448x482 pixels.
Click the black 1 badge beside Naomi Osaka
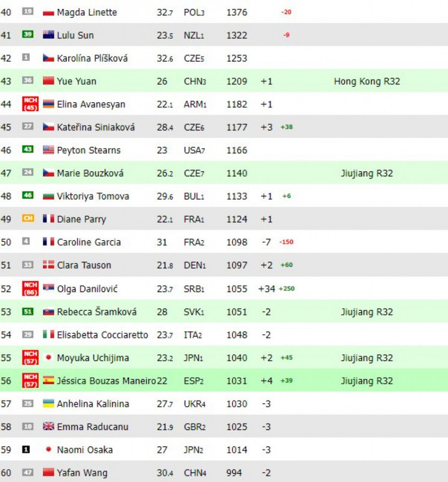pyautogui.click(x=26, y=450)
